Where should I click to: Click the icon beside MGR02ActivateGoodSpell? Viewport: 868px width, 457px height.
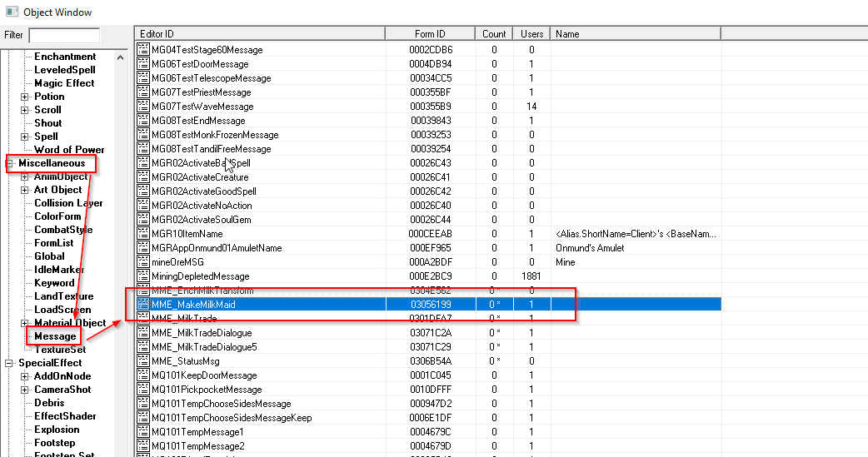coord(143,191)
